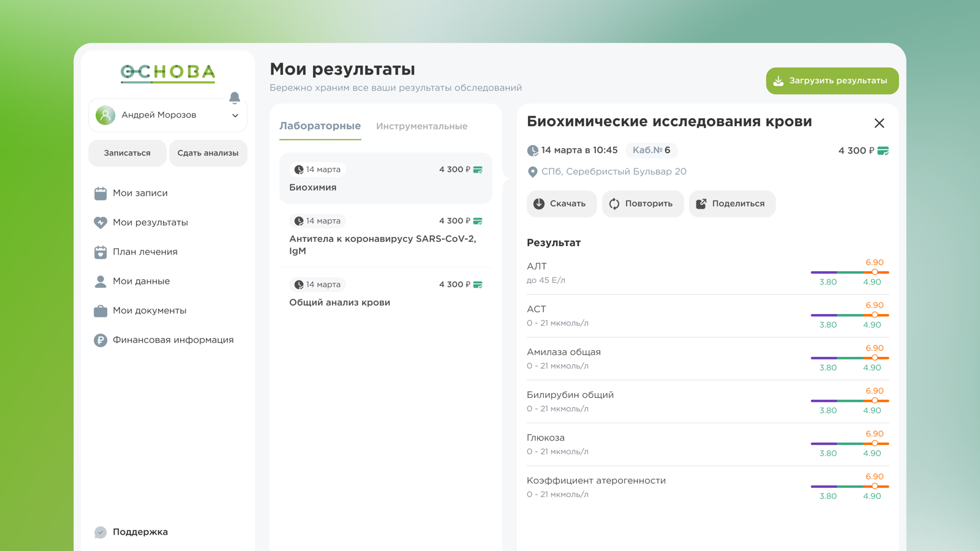Switch to the Инструментальные tab
The height and width of the screenshot is (551, 980).
(x=422, y=126)
